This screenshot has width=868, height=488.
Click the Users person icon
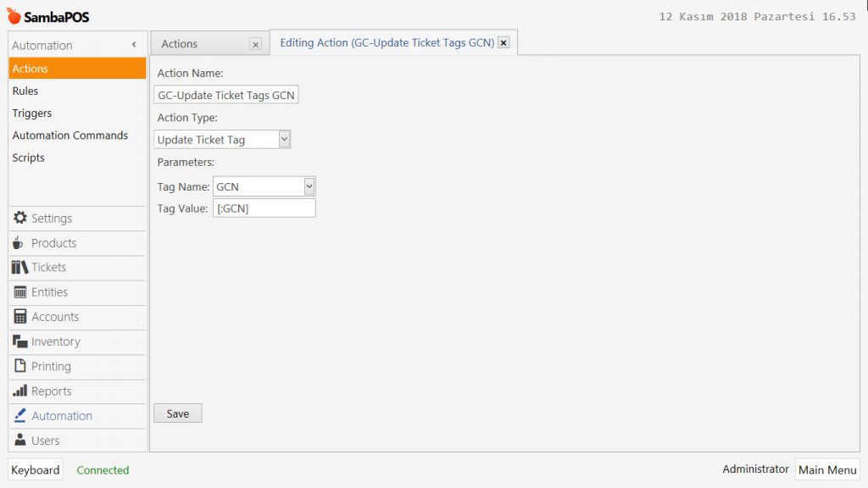(x=20, y=441)
